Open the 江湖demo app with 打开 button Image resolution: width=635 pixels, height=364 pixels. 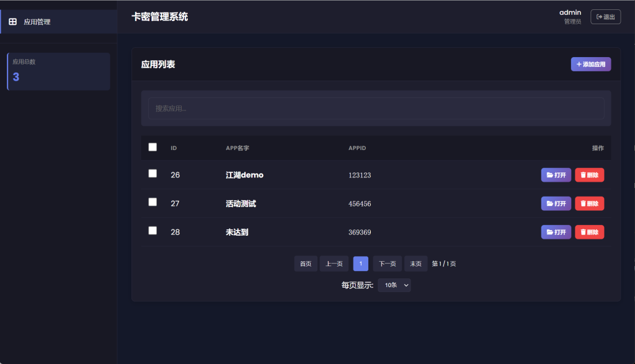pyautogui.click(x=556, y=175)
